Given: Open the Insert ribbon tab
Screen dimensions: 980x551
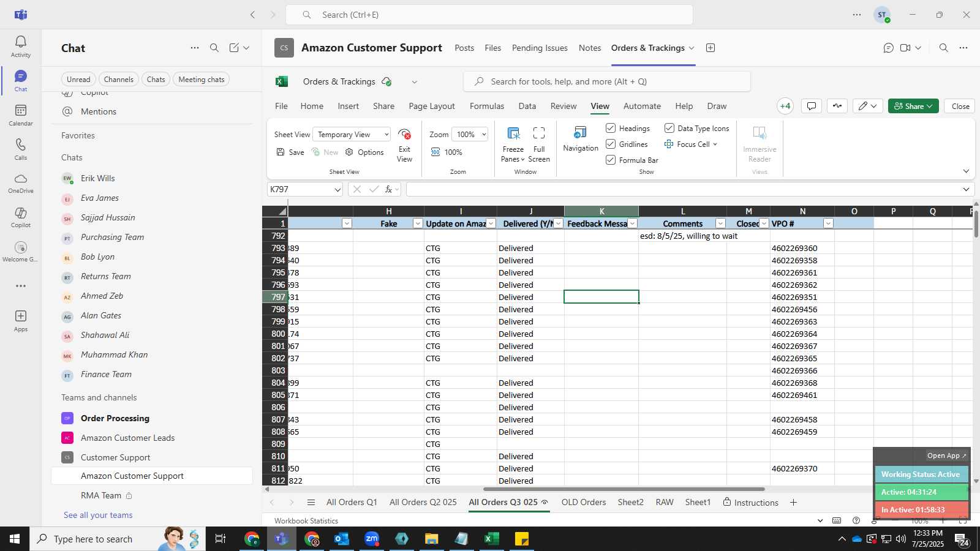Looking at the screenshot, I should [x=349, y=106].
